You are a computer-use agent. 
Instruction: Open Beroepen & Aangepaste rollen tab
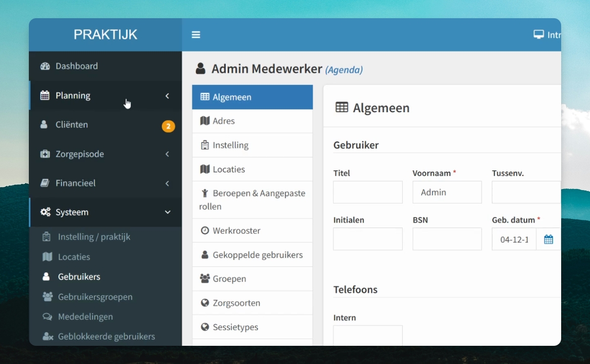(252, 200)
